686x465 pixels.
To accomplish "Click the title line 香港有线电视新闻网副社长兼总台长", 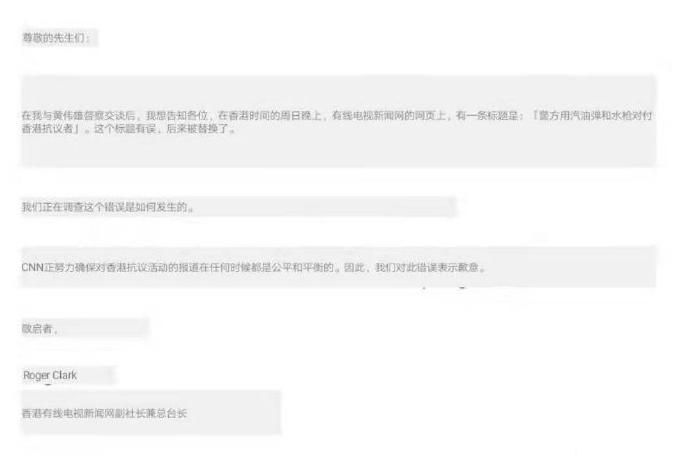I will 105,413.
